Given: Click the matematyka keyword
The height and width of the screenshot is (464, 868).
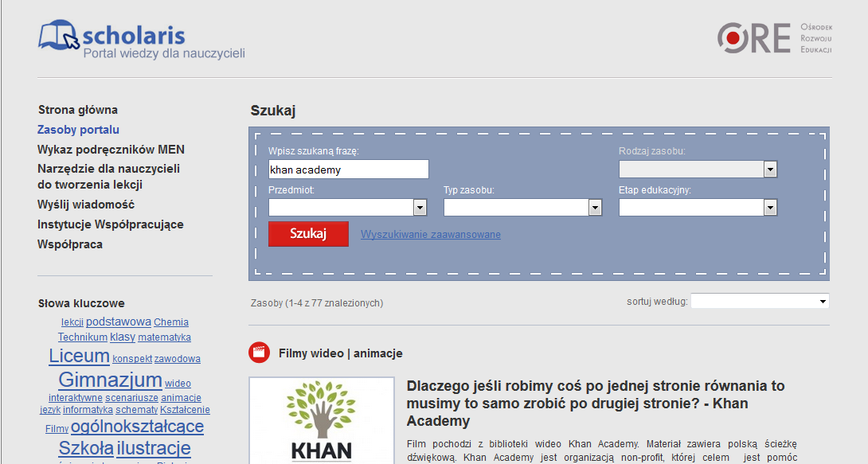Looking at the screenshot, I should [x=164, y=337].
